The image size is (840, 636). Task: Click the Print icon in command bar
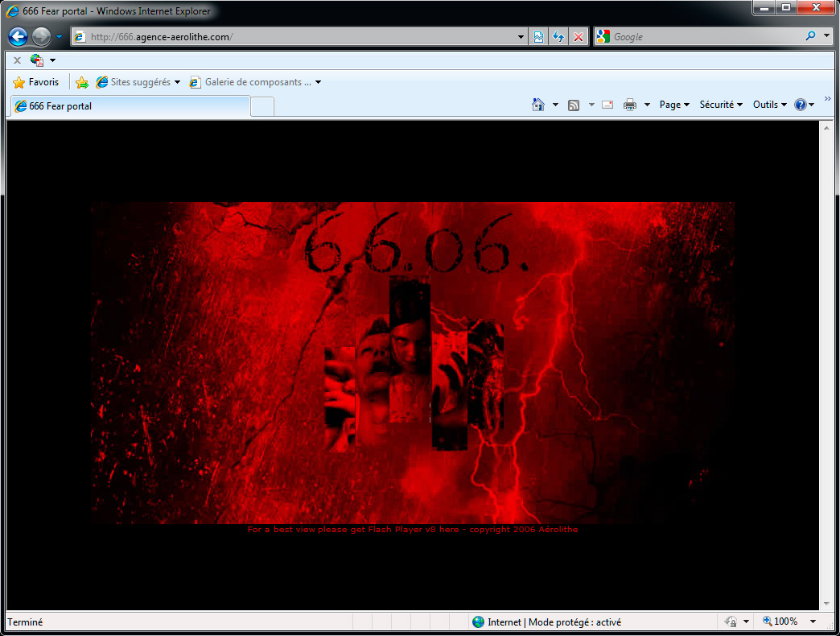click(630, 105)
